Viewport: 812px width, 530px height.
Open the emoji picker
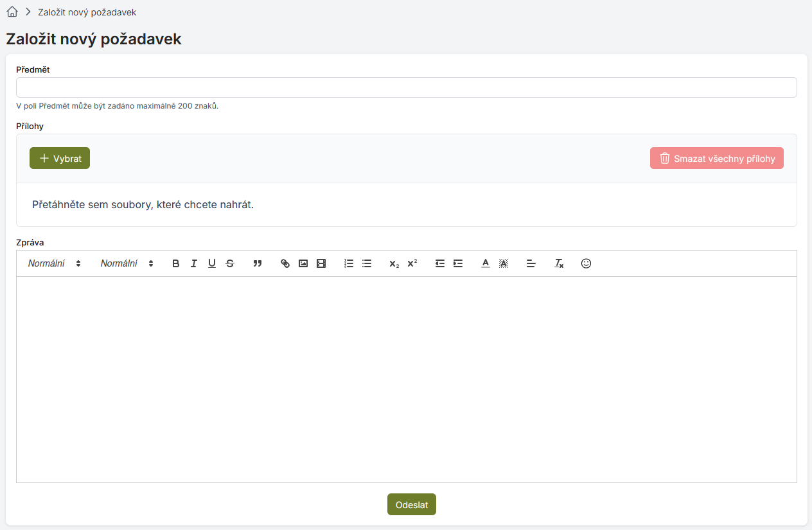(586, 263)
